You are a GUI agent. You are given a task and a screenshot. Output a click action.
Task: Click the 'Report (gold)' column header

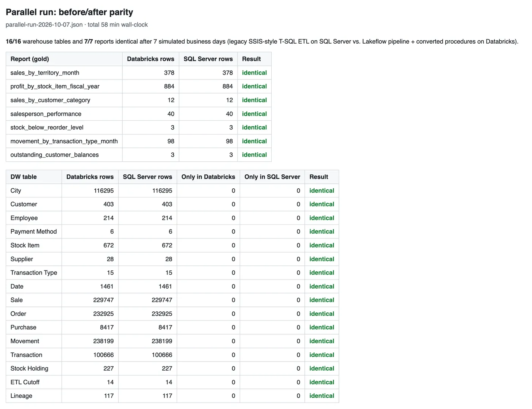pos(30,59)
